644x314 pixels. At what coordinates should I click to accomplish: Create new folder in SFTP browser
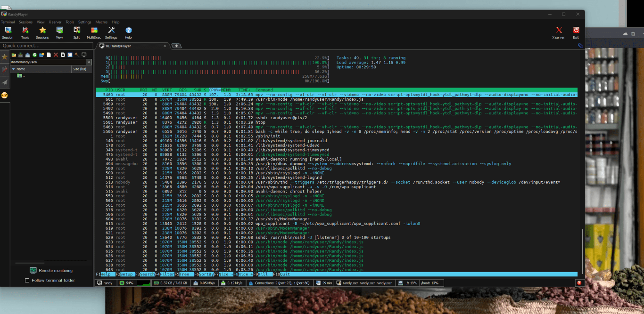pyautogui.click(x=41, y=55)
